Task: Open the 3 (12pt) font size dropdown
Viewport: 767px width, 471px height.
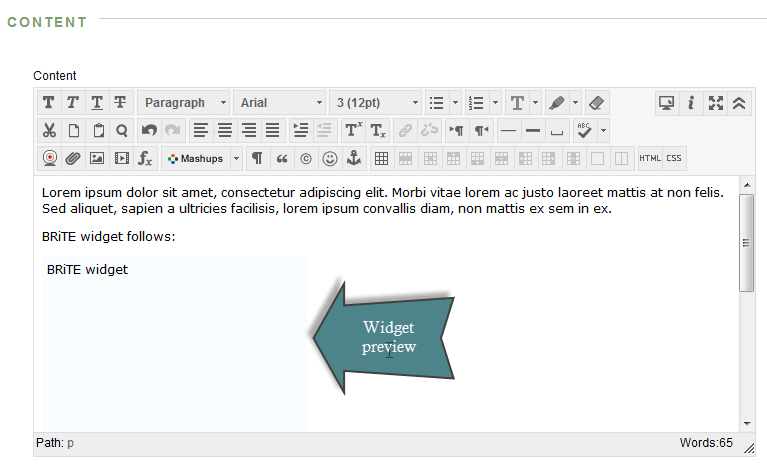Action: [375, 103]
